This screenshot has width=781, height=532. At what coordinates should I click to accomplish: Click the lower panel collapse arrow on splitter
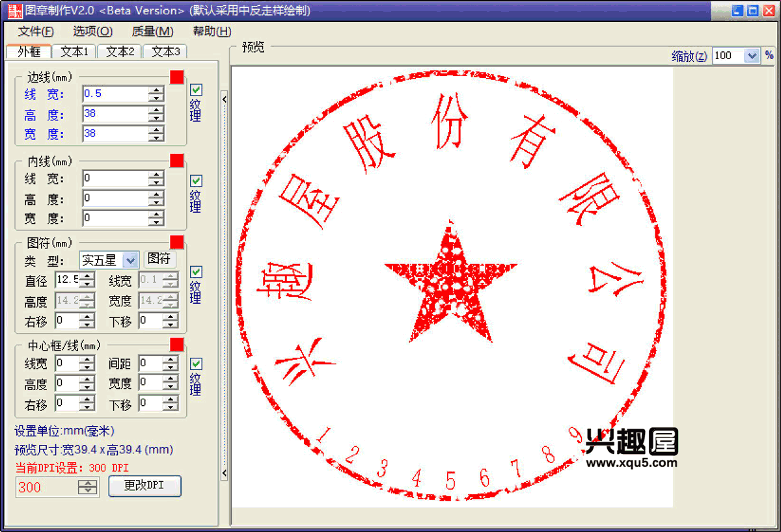pyautogui.click(x=224, y=473)
